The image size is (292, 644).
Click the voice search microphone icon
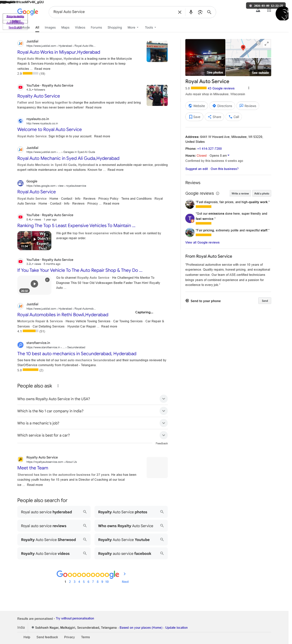(x=191, y=12)
